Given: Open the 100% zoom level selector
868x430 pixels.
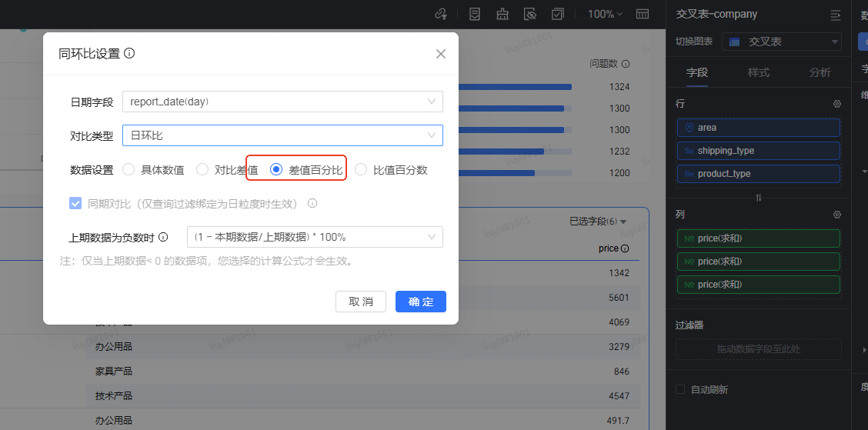Looking at the screenshot, I should (606, 14).
